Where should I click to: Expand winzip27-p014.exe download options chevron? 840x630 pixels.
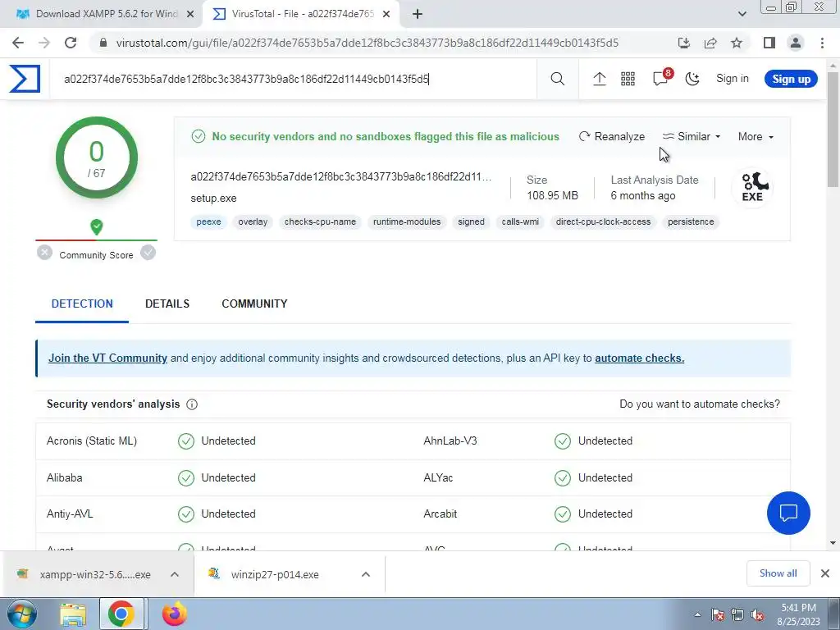tap(366, 574)
